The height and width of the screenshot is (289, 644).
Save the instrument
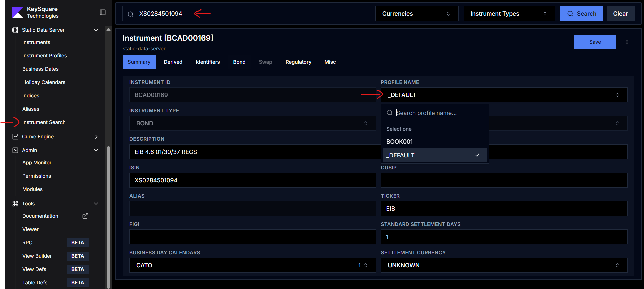(x=595, y=42)
